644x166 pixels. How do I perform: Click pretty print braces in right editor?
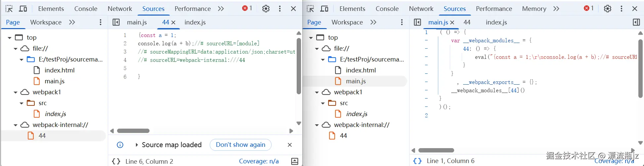click(x=417, y=161)
